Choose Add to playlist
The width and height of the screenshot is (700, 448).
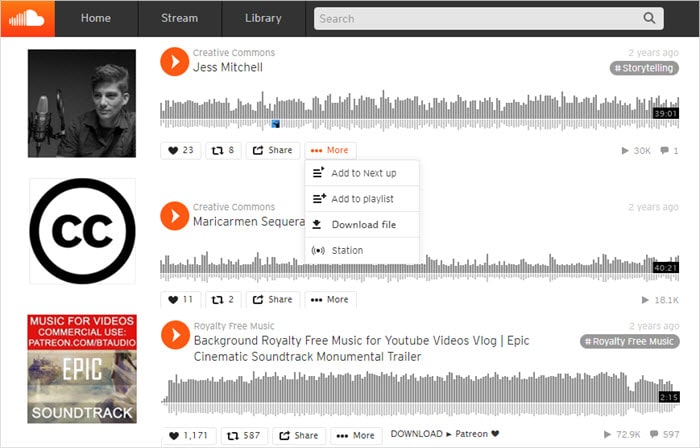[362, 199]
